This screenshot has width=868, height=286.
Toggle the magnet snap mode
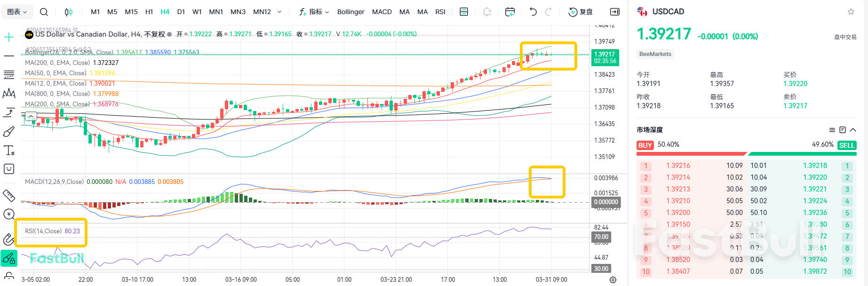[x=9, y=239]
